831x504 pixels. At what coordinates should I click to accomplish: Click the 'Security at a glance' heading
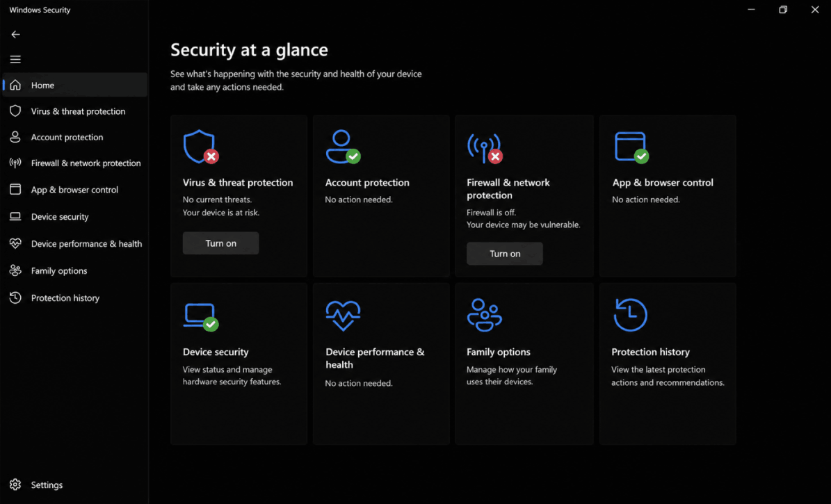click(x=249, y=50)
